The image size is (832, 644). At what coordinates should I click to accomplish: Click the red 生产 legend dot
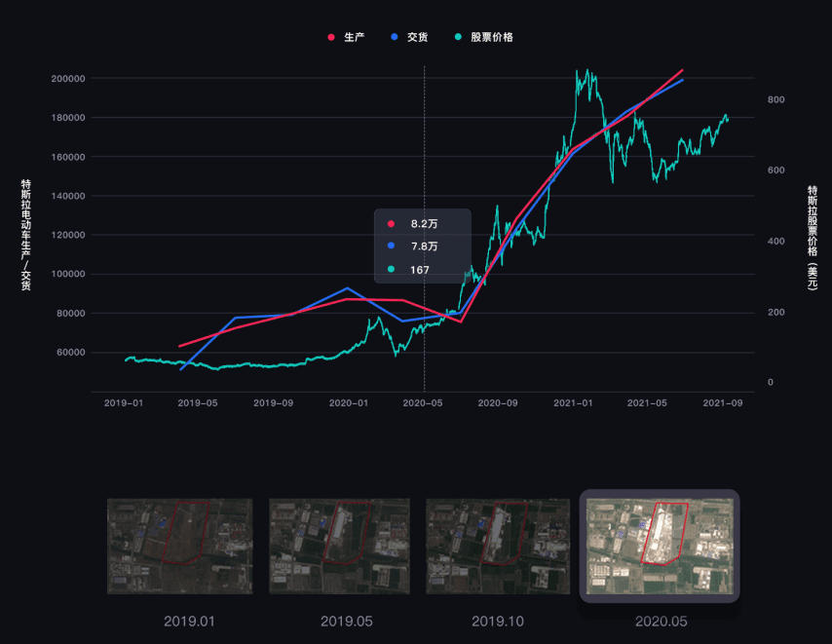tap(331, 37)
